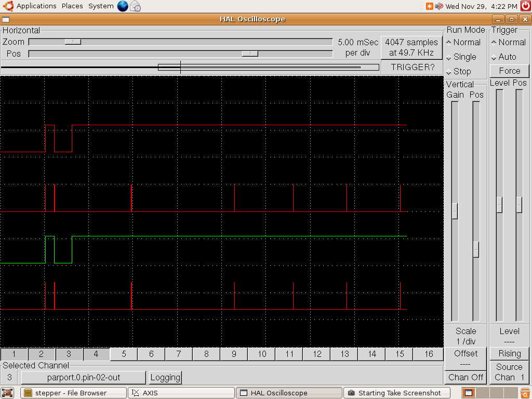The height and width of the screenshot is (399, 532).
Task: Select Auto trigger mode
Action: tap(504, 57)
